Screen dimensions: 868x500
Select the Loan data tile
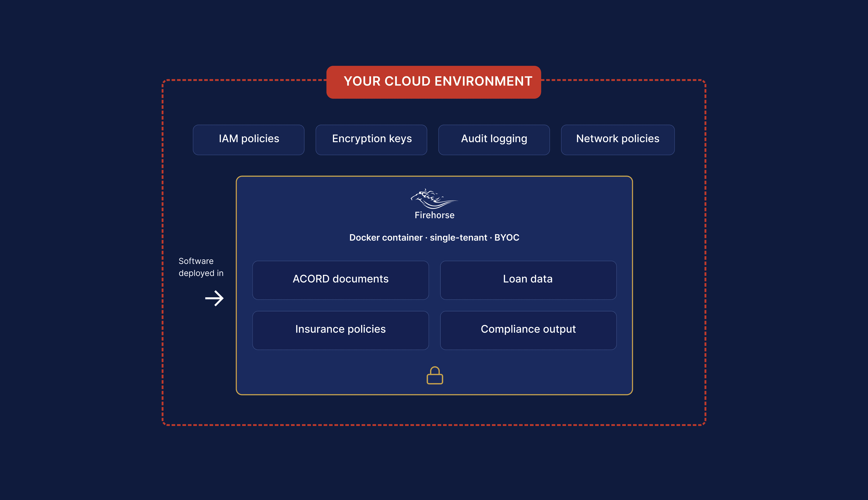[528, 280]
